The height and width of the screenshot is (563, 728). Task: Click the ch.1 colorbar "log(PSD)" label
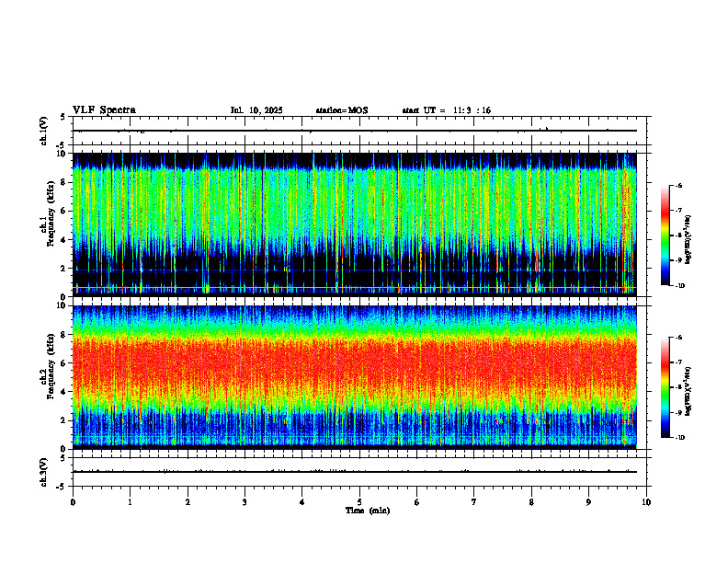pos(688,239)
